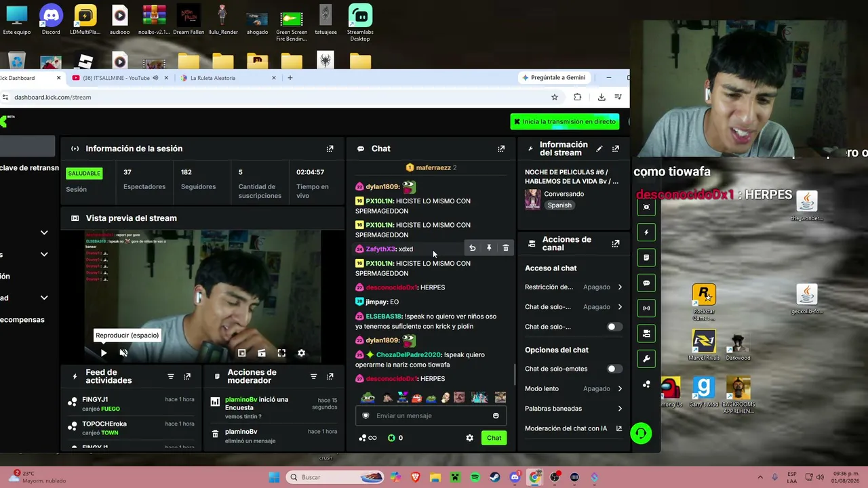Click the Pregúntale a Gemini button
Image resolution: width=868 pixels, height=488 pixels.
(x=554, y=77)
